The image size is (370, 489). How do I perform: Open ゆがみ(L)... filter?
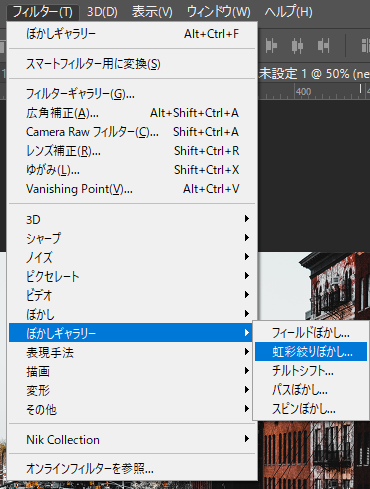pos(132,170)
